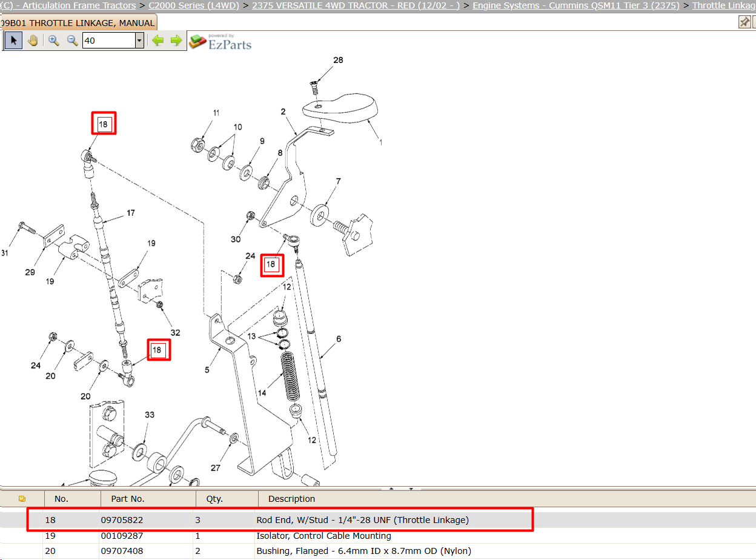This screenshot has width=756, height=560.
Task: Click callout 18 beside the pedal lever
Action: pos(271,264)
